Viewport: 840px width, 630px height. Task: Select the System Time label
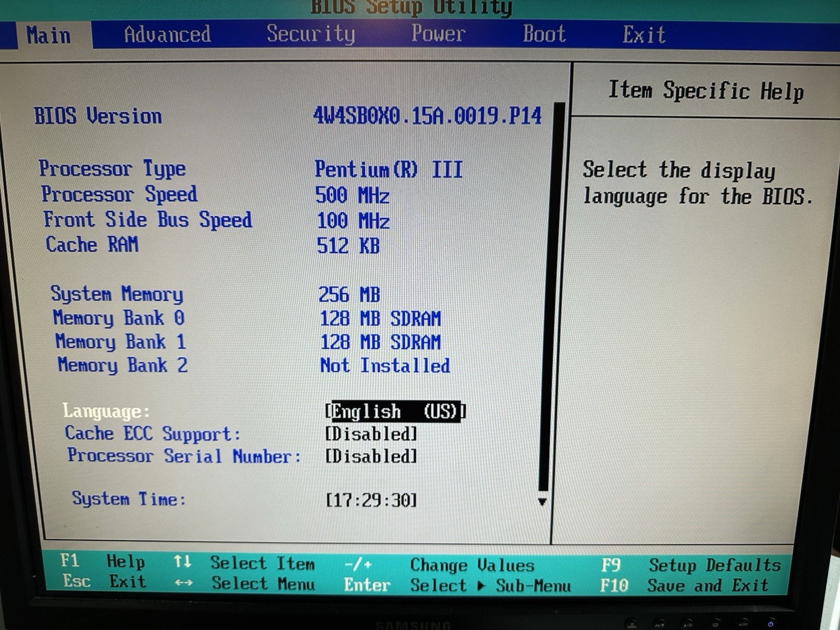(x=129, y=499)
